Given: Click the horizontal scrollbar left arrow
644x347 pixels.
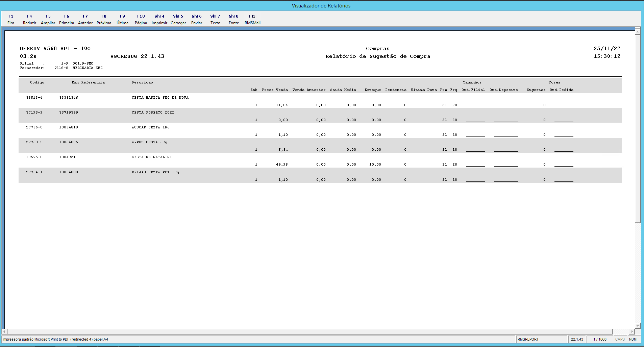Looking at the screenshot, I should (x=4, y=332).
